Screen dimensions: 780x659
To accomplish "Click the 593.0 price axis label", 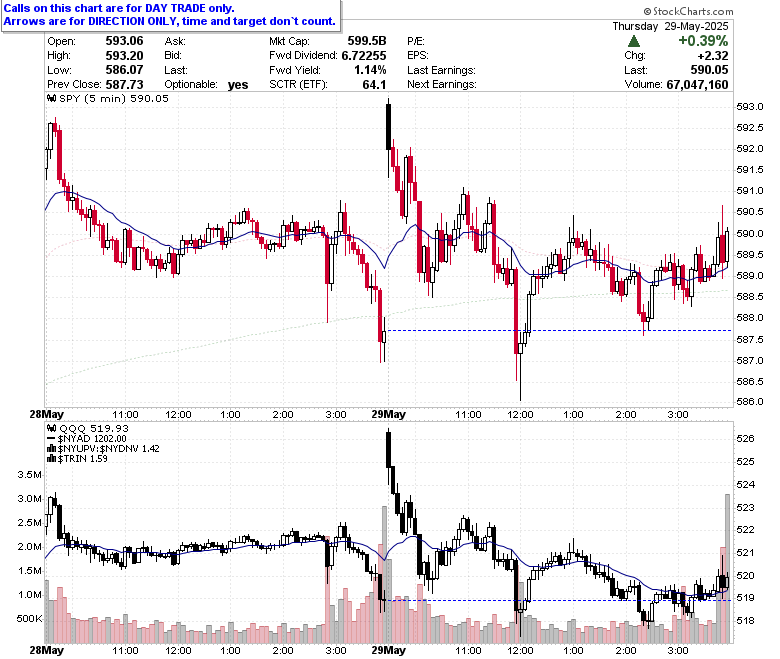I will [x=750, y=107].
